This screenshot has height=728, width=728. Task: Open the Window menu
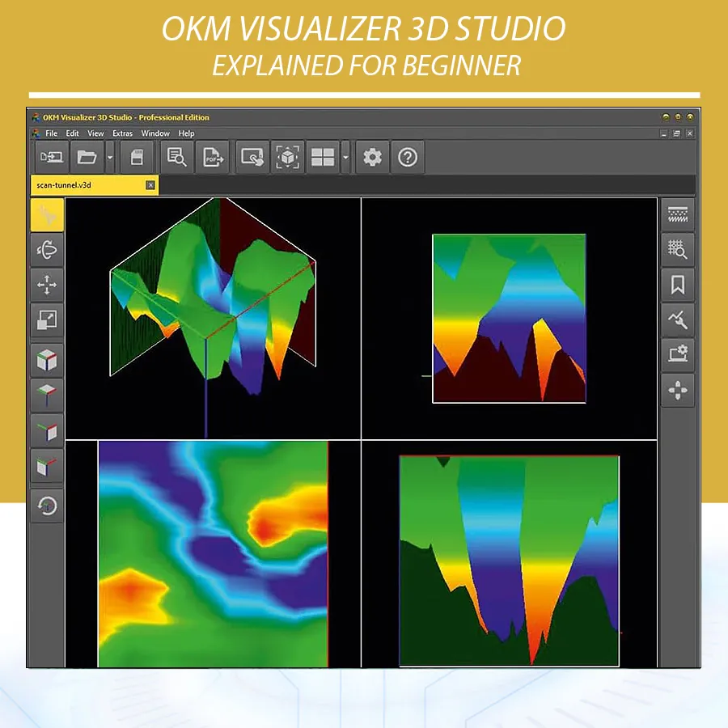pos(155,133)
